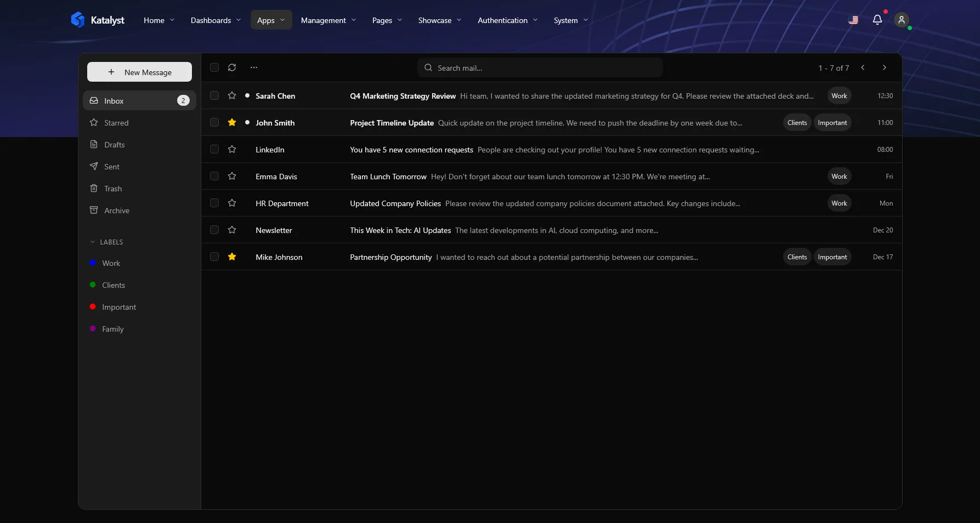Open notifications via the bell icon

(x=877, y=20)
